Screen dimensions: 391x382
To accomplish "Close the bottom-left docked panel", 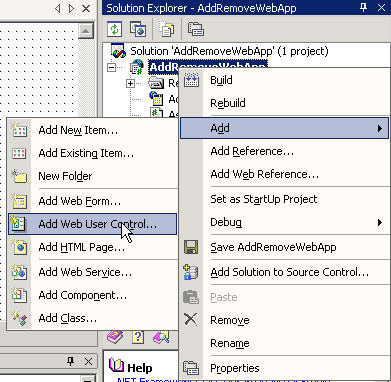I will (88, 361).
